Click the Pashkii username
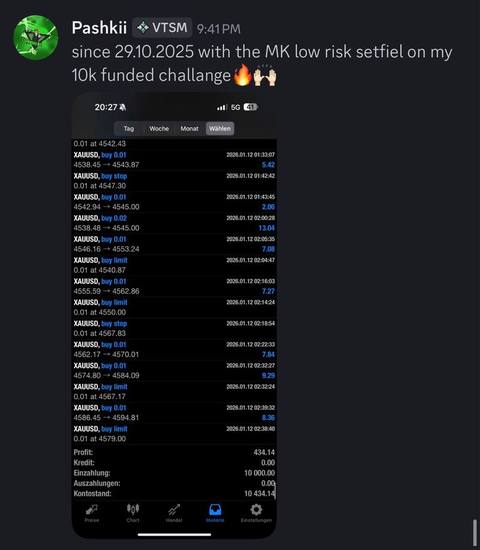Viewport: 480px width, 550px height. click(99, 27)
